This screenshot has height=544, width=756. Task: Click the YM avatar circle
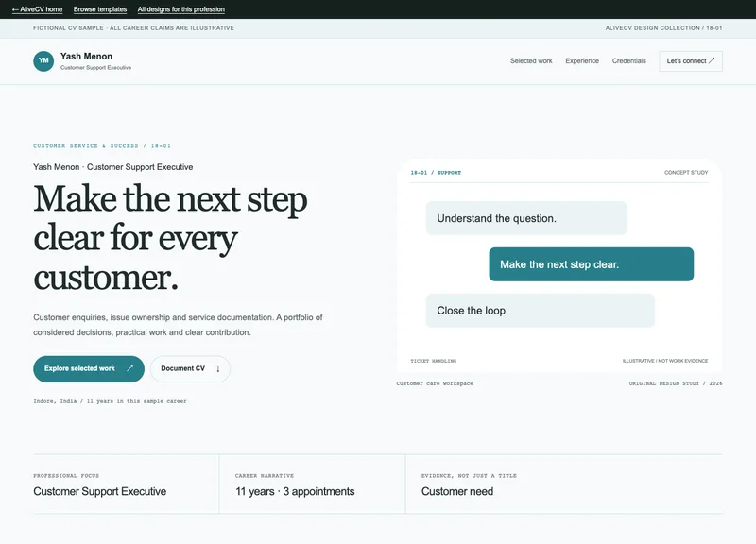pyautogui.click(x=43, y=61)
